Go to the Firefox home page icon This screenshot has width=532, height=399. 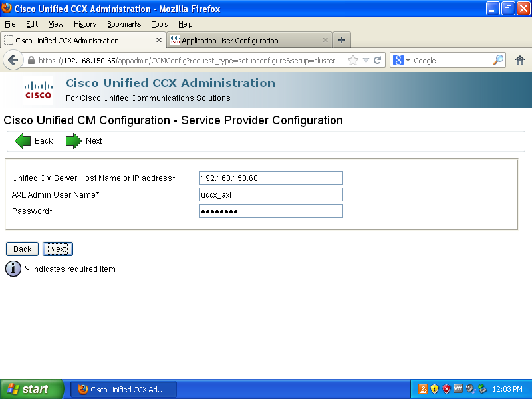[x=520, y=61]
